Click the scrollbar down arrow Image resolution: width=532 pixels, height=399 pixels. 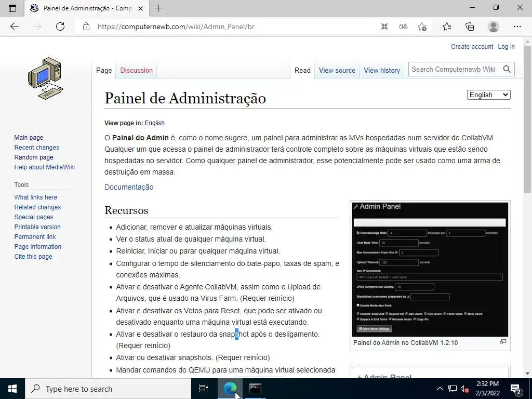527,374
